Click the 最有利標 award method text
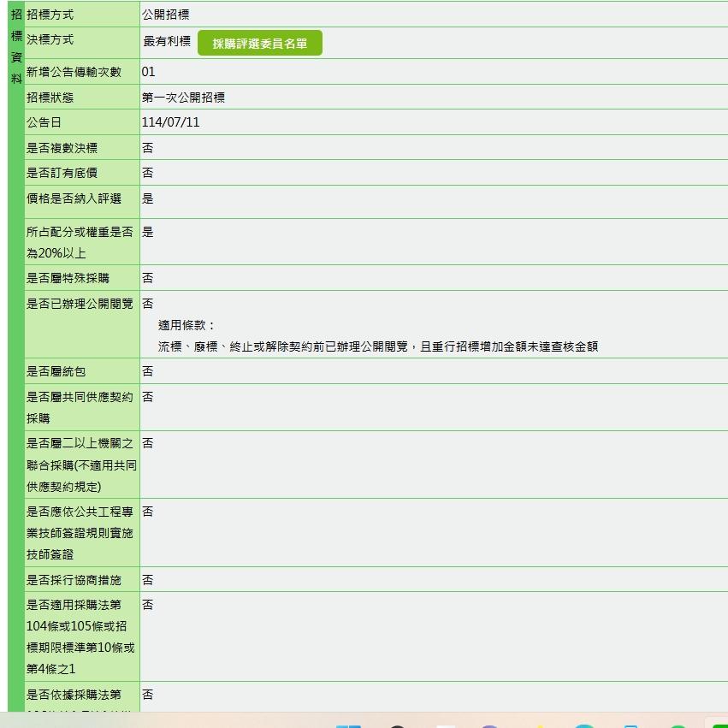This screenshot has width=728, height=728. (167, 41)
